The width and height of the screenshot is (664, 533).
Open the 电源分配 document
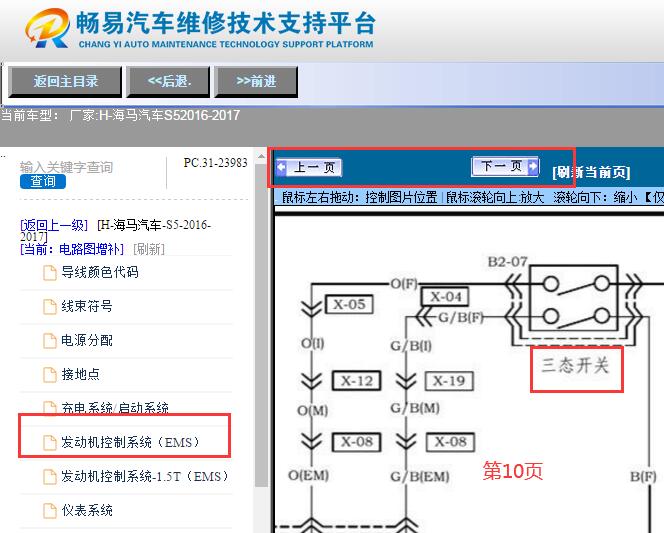pyautogui.click(x=87, y=340)
